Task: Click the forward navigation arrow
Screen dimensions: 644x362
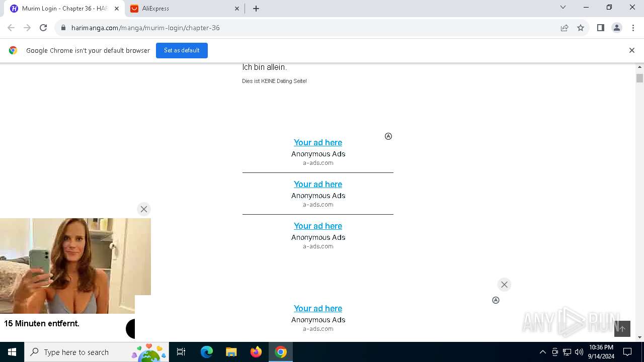Action: coord(27,28)
